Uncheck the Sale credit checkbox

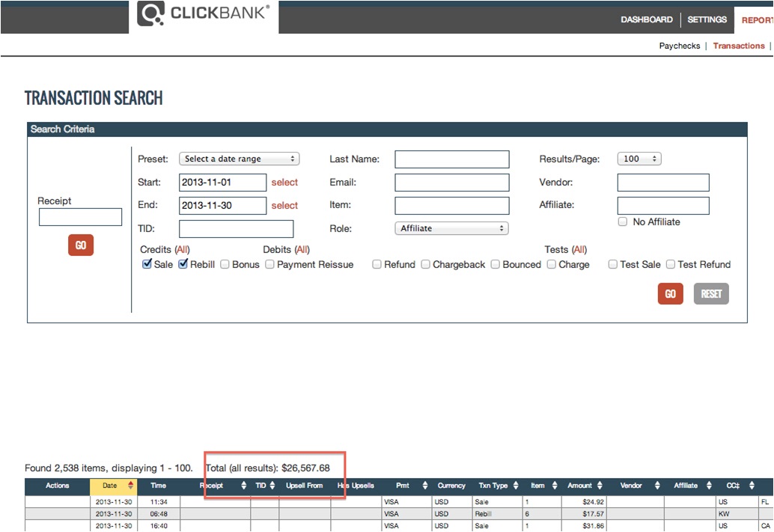pyautogui.click(x=147, y=264)
